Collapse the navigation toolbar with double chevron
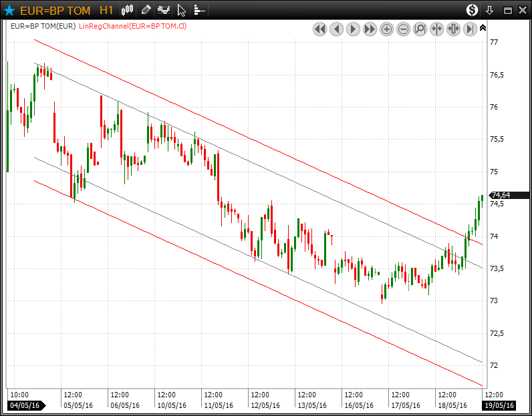This screenshot has width=532, height=416. point(483,28)
